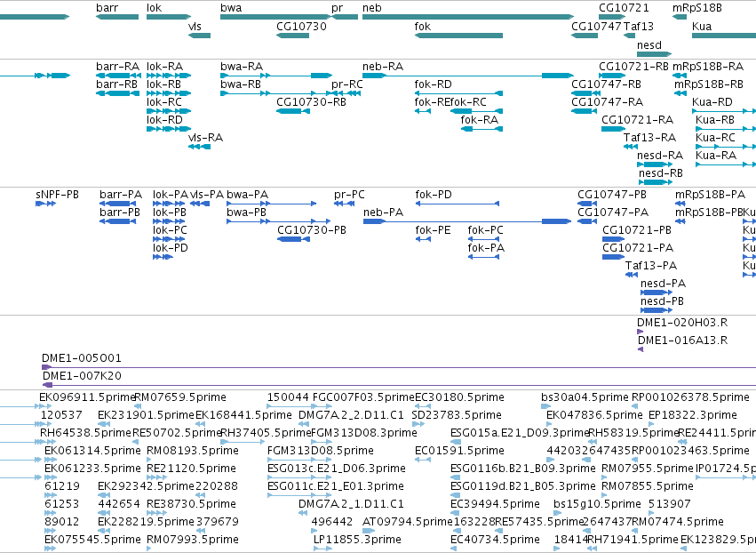Click the mRpS18B-PA protein label
756x553 pixels.
[710, 195]
